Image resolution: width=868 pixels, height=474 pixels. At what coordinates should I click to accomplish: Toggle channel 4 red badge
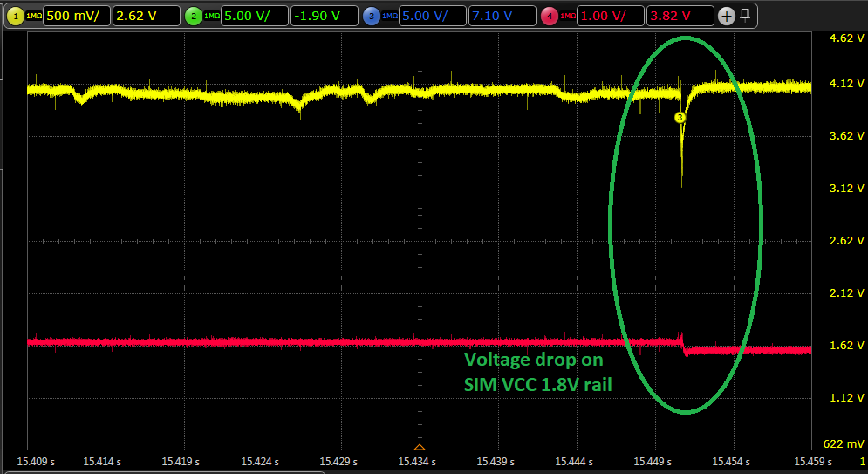[x=550, y=16]
